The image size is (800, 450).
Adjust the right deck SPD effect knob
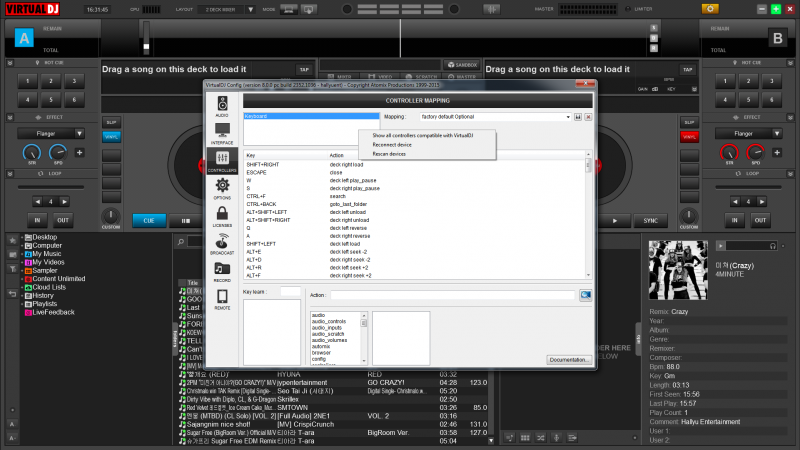[755, 153]
